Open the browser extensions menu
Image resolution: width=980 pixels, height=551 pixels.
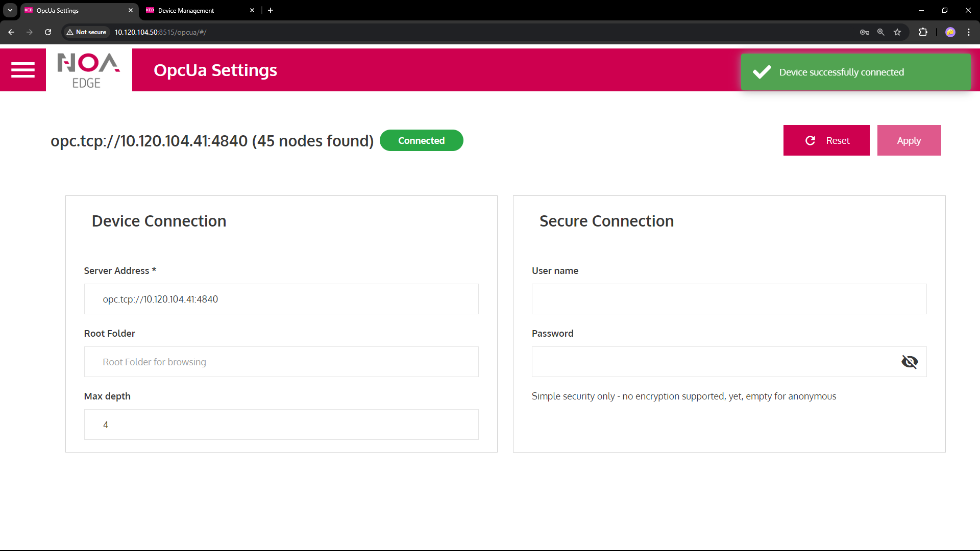tap(923, 32)
